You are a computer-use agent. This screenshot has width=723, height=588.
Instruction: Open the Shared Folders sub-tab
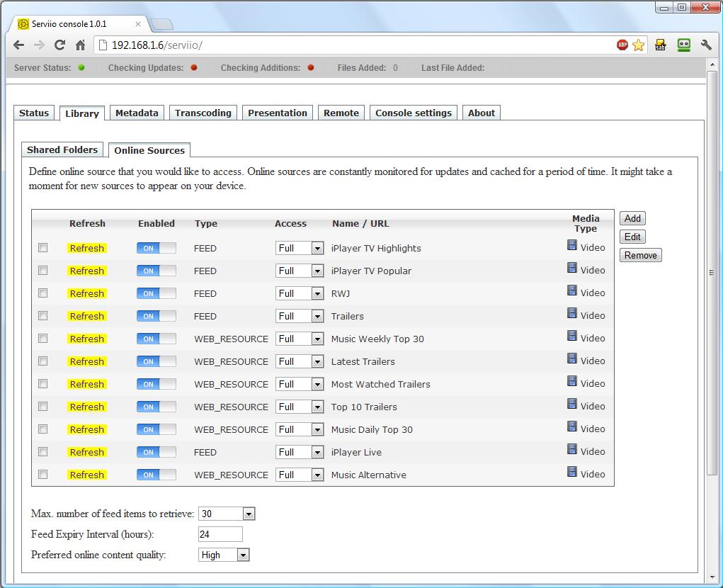point(62,150)
